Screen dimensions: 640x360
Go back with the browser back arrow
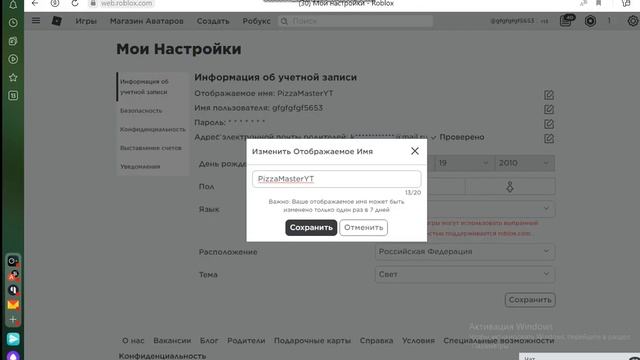click(35, 3)
